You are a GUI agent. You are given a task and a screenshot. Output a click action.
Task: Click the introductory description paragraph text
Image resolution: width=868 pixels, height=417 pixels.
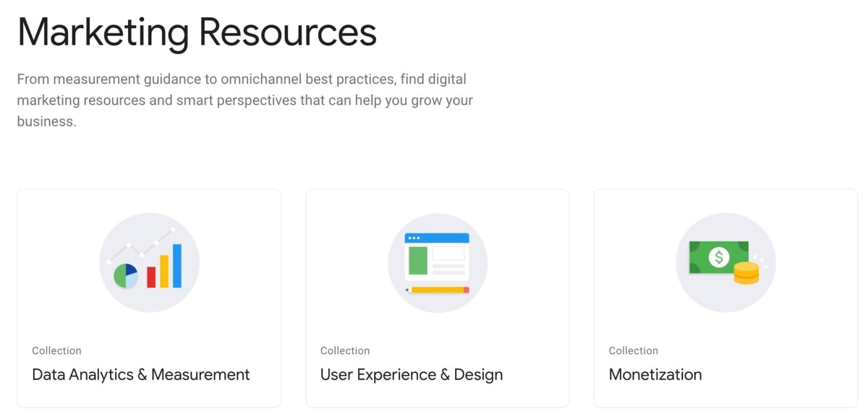coord(244,100)
